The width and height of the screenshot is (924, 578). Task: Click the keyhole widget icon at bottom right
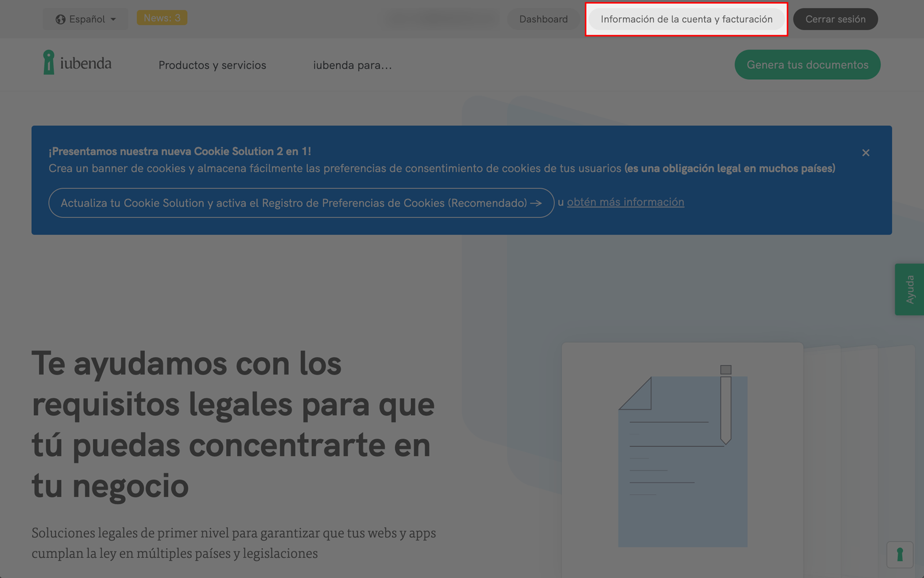pyautogui.click(x=899, y=555)
